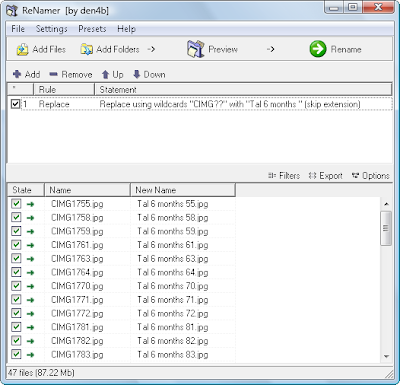Image resolution: width=400 pixels, height=385 pixels.
Task: Open the File menu
Action: (18, 29)
